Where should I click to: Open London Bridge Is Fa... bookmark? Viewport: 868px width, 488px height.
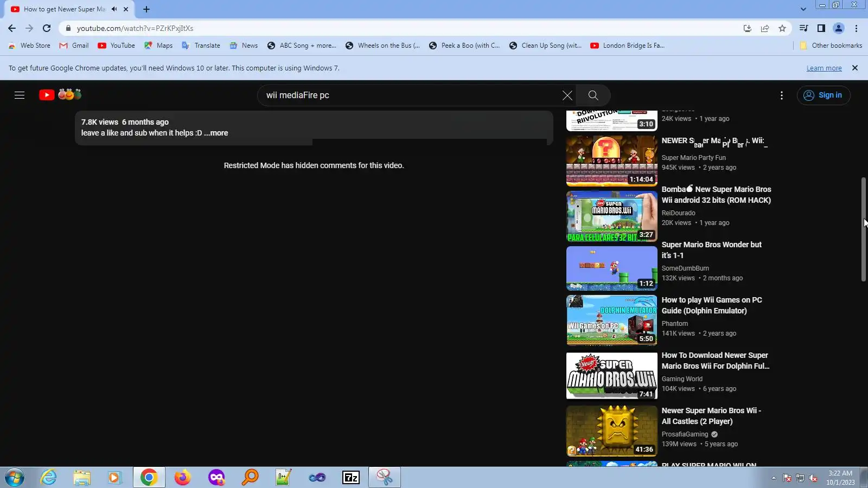click(627, 46)
